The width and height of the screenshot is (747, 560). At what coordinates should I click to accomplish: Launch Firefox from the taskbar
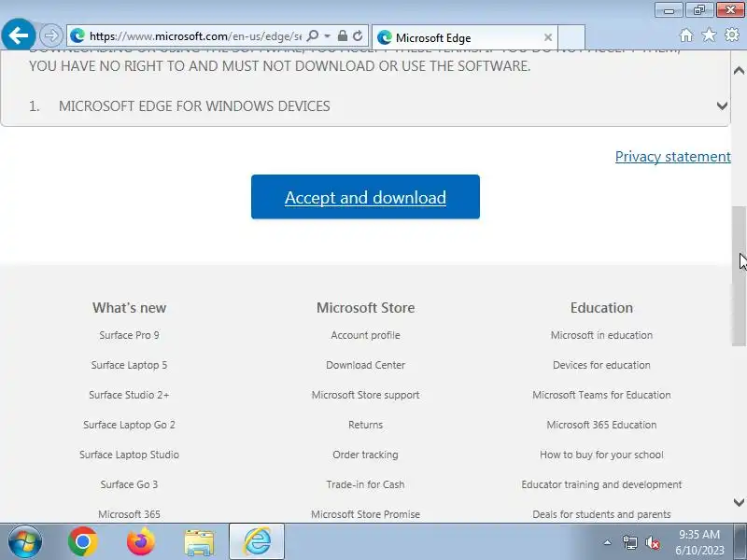(x=141, y=541)
